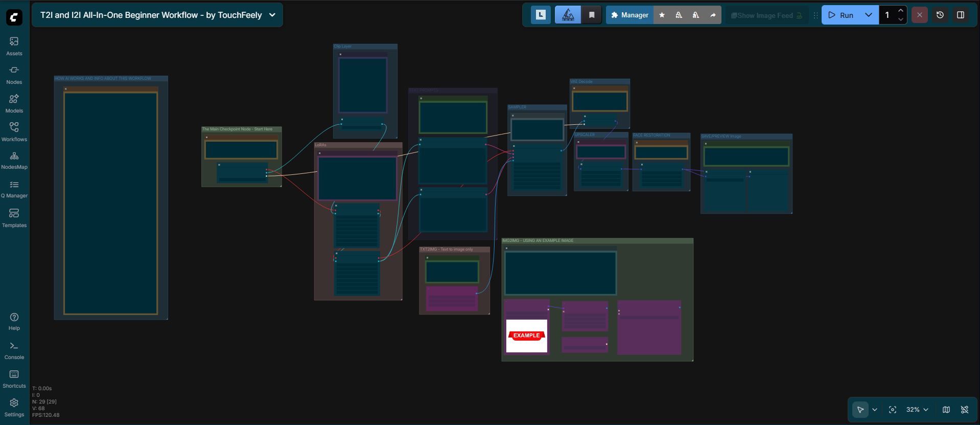This screenshot has height=425, width=980.
Task: Open the NodesMap panel
Action: (x=14, y=160)
